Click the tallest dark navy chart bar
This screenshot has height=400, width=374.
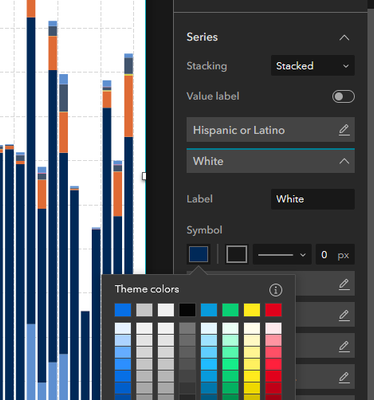click(x=31, y=170)
